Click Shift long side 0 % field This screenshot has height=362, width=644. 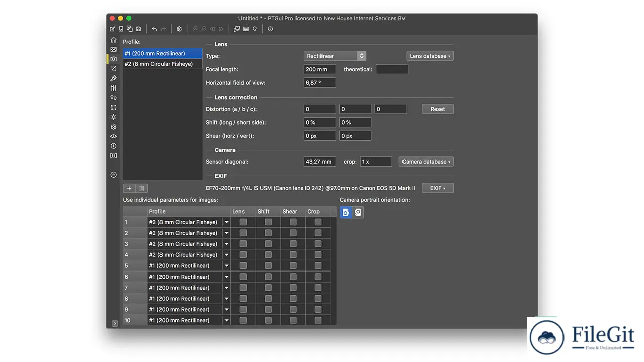320,122
